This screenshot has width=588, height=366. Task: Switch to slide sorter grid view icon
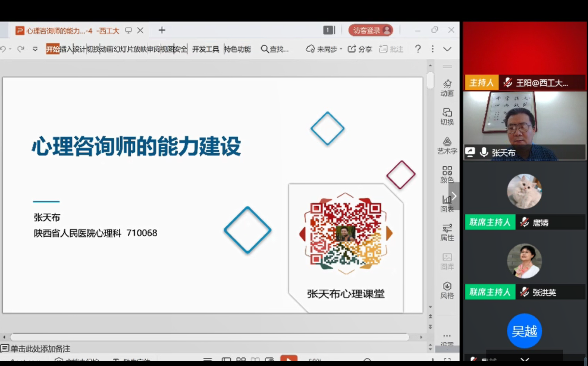241,359
